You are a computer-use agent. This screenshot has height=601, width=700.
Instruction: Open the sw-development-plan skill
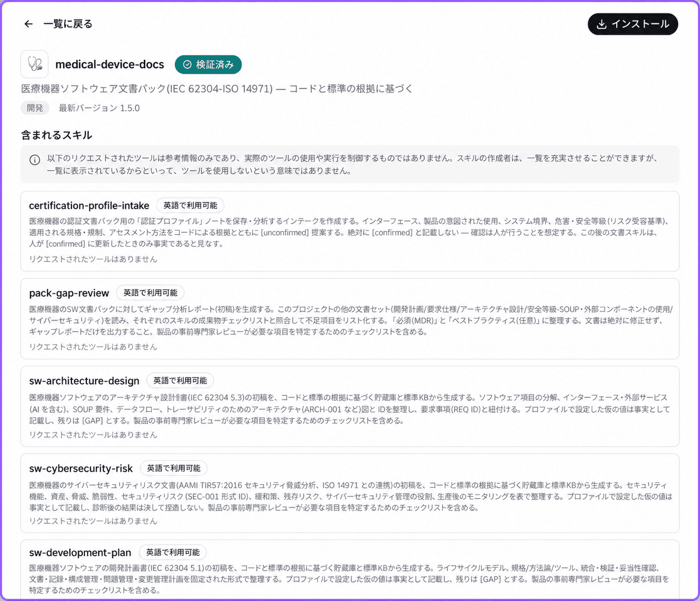350,570
